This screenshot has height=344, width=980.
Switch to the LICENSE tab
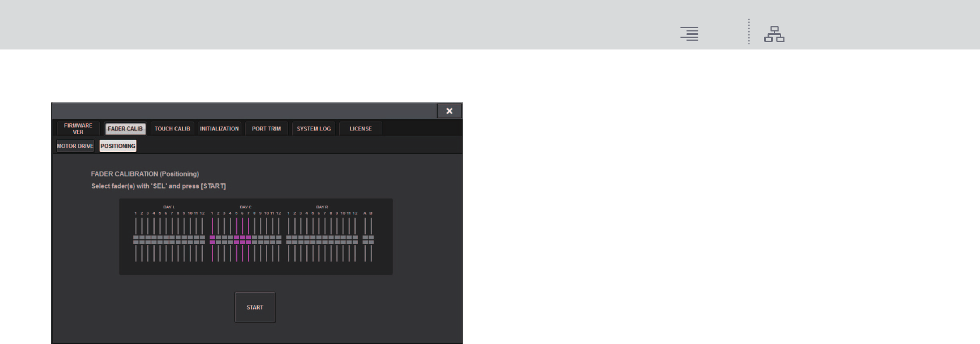pyautogui.click(x=361, y=129)
